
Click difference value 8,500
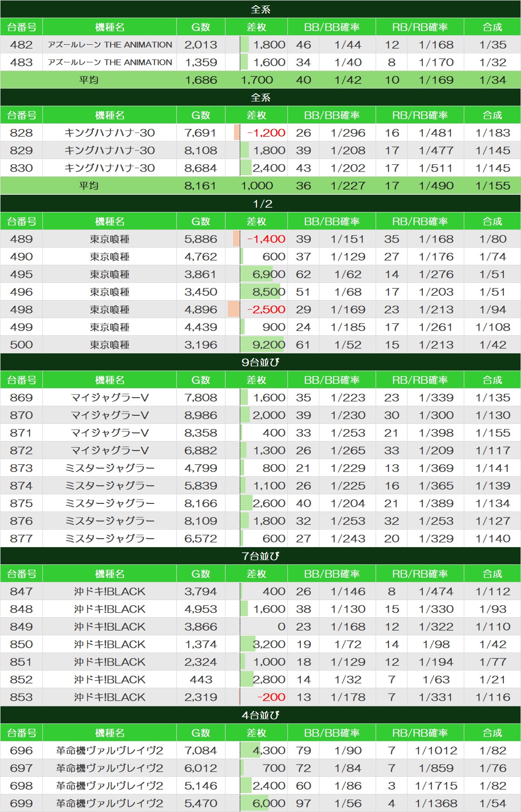point(269,292)
